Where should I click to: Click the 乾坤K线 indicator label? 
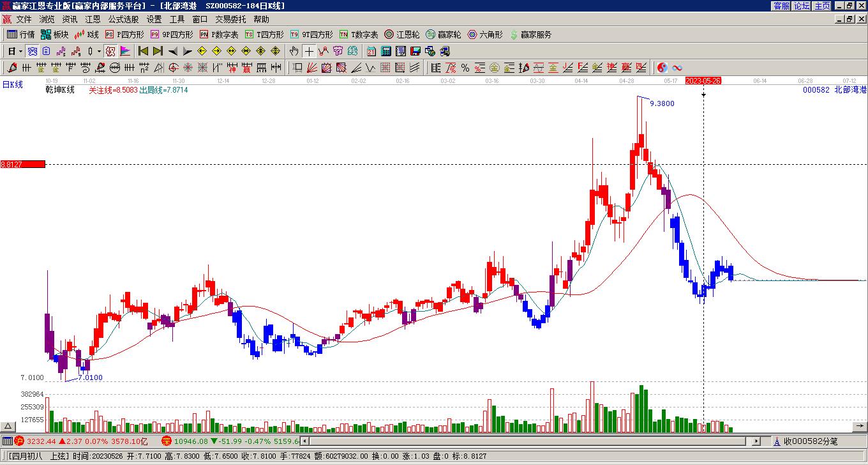pos(60,90)
